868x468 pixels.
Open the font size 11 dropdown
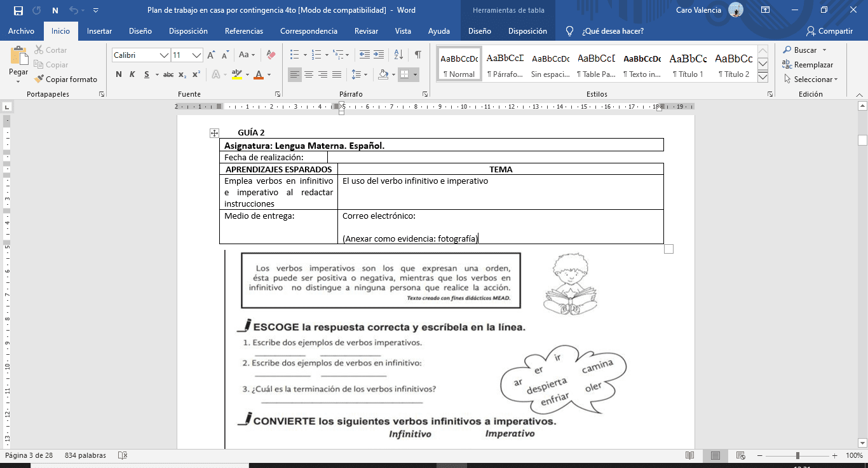coord(197,55)
